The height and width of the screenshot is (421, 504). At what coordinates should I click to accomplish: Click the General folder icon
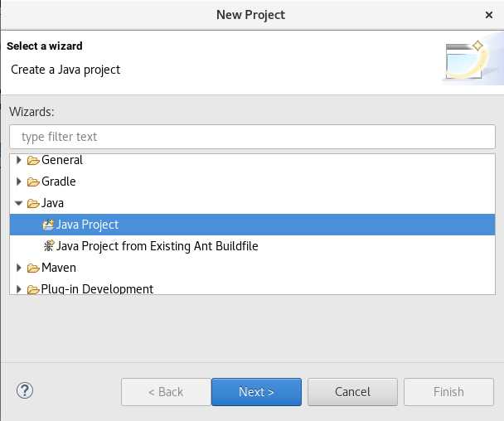point(33,160)
